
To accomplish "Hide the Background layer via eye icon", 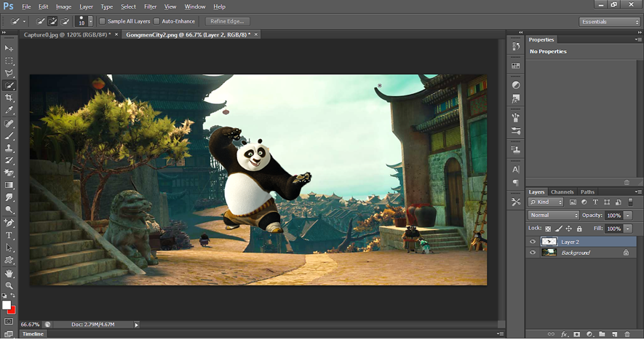I will coord(533,253).
